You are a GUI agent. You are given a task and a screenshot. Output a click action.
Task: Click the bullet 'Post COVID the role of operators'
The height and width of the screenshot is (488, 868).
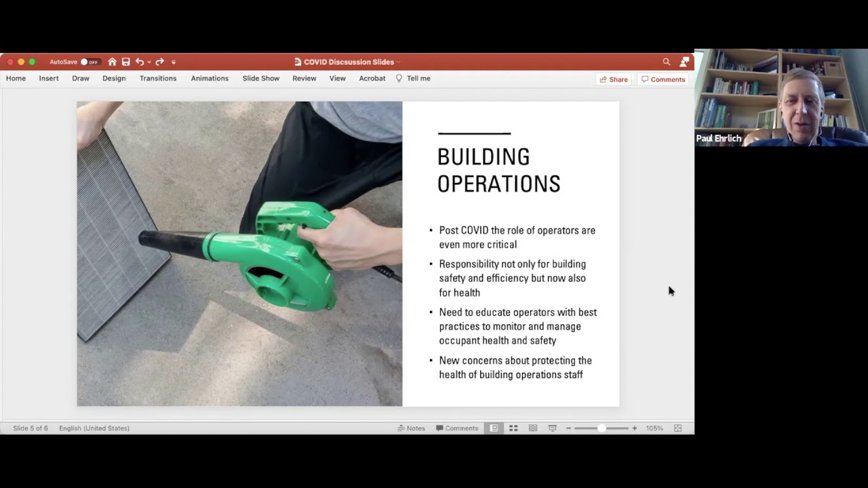tap(517, 237)
